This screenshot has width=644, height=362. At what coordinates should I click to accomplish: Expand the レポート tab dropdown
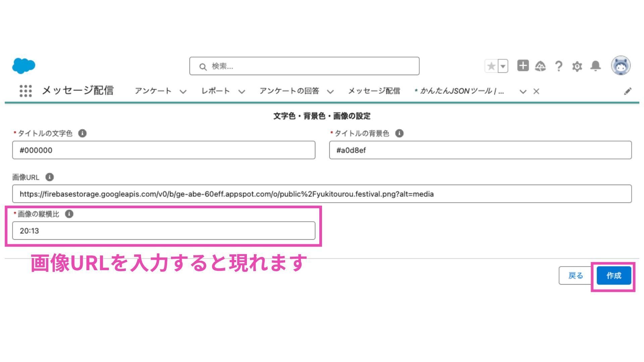pos(241,91)
